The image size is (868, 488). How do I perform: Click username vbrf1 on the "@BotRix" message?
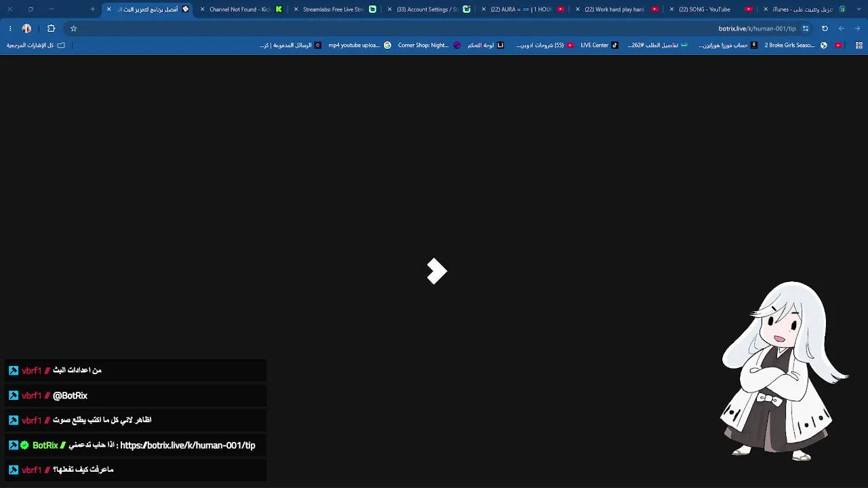(x=31, y=396)
